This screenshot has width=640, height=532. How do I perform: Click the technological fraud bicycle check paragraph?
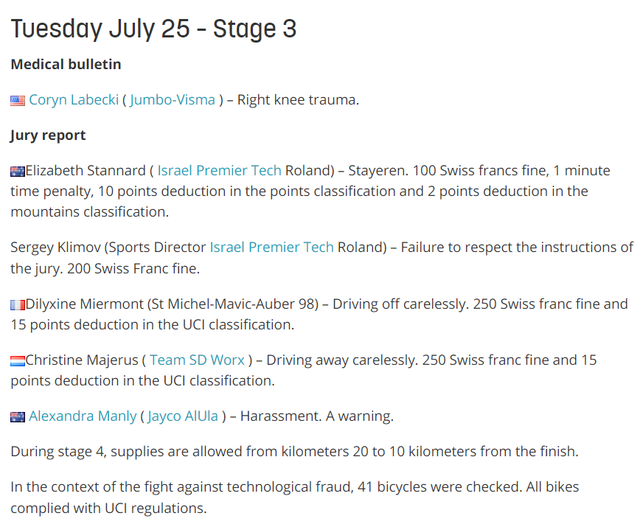click(x=294, y=497)
